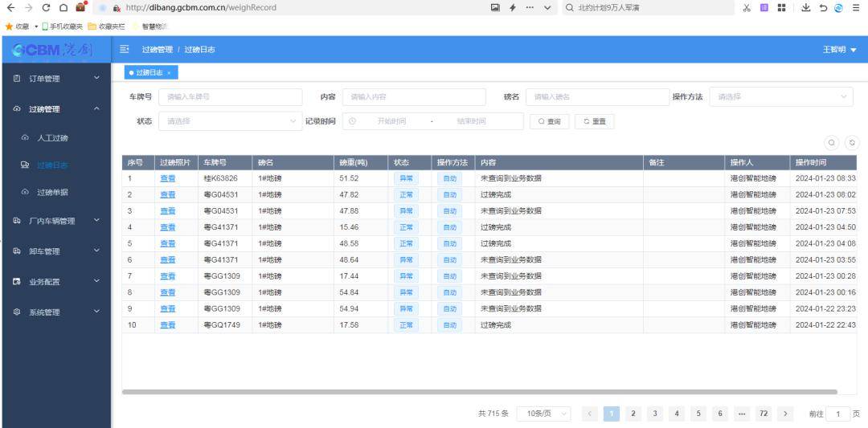868x428 pixels.
Task: Reload the page with the refresh icon
Action: (x=47, y=8)
